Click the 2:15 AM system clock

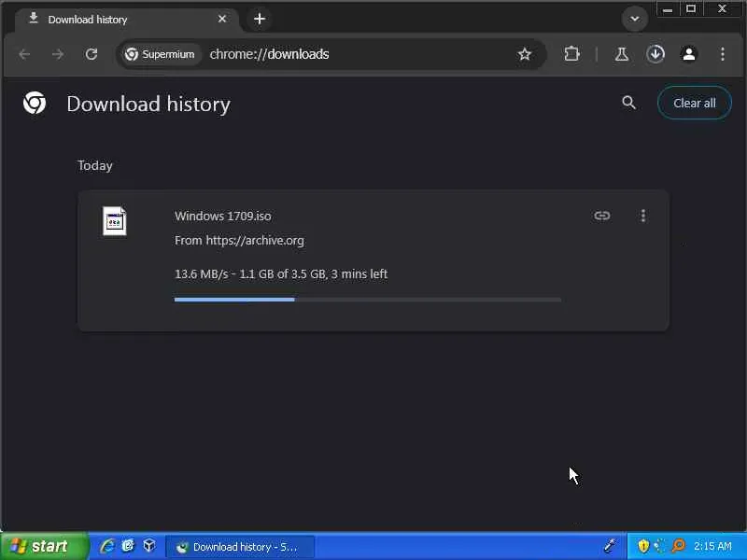[x=712, y=546]
